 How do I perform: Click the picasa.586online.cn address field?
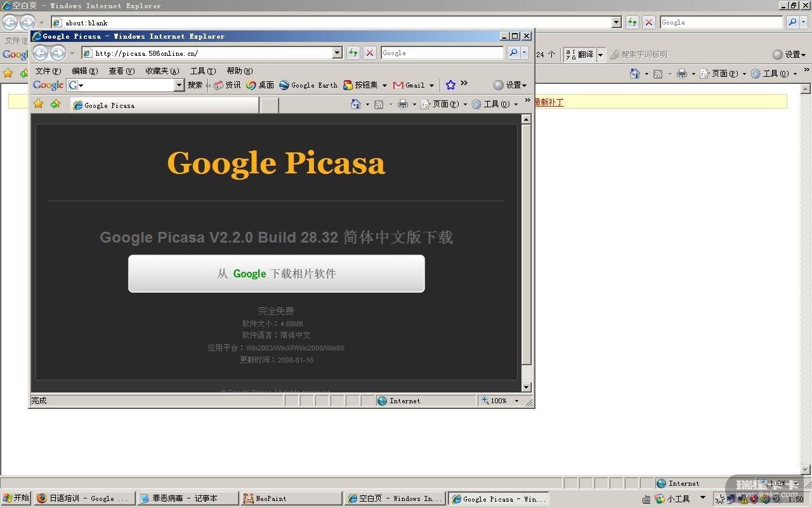click(207, 53)
